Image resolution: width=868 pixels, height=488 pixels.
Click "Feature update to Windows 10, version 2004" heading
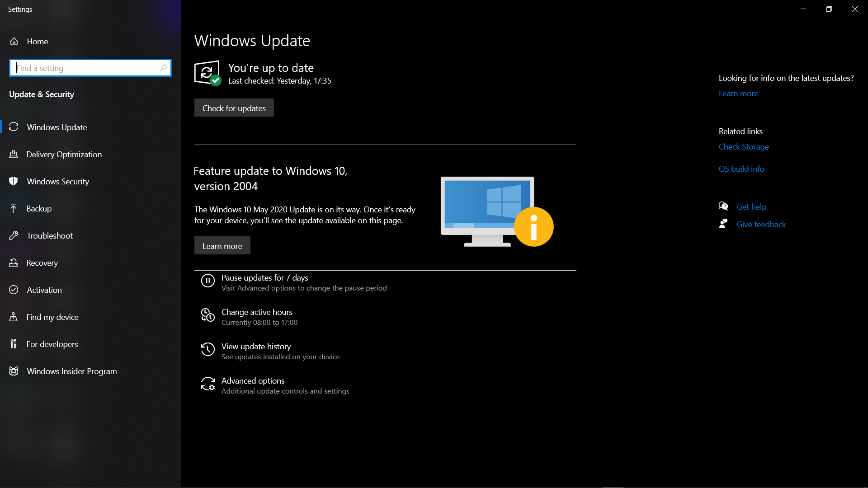click(x=270, y=178)
